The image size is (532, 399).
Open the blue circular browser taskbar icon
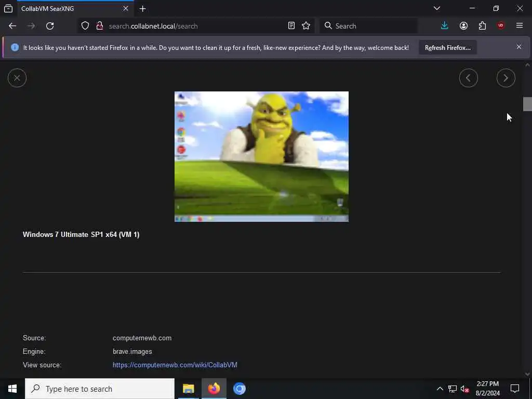tap(239, 389)
